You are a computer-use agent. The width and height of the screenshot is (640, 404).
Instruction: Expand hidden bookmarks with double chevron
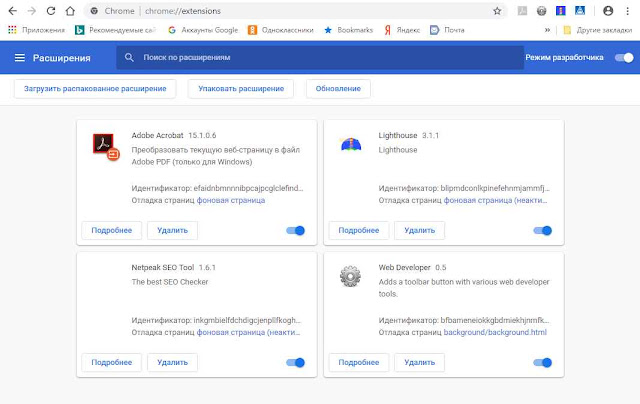[547, 30]
